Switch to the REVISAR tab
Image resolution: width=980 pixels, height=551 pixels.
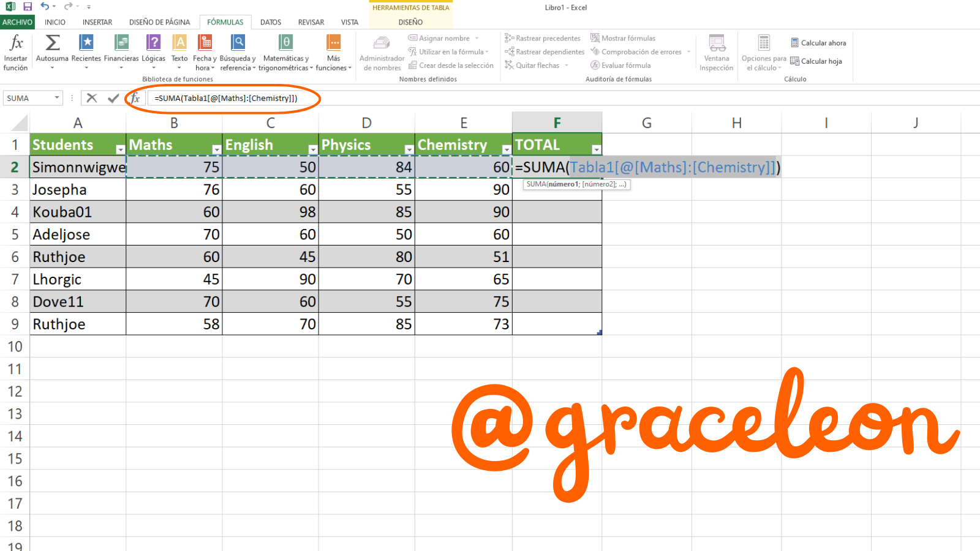pos(311,22)
